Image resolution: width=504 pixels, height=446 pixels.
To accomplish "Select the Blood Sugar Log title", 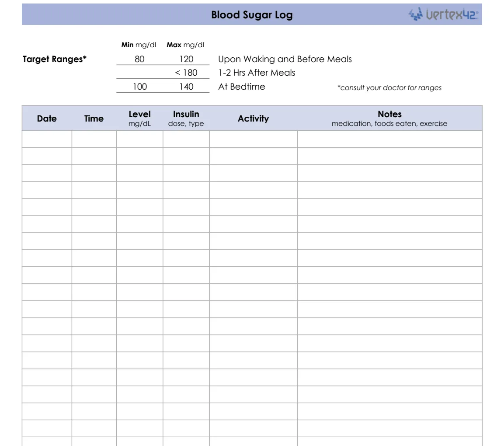I will point(252,15).
